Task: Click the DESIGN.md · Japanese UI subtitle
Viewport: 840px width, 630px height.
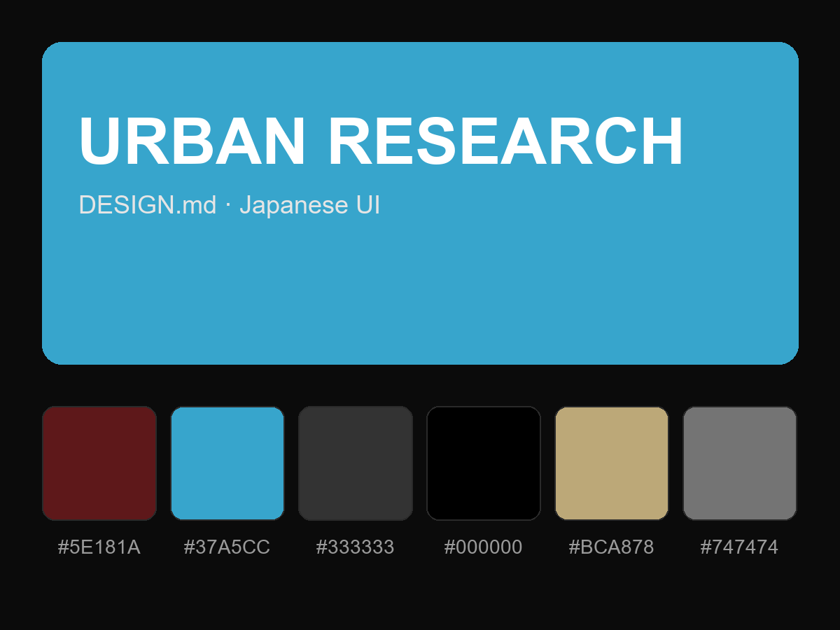Action: 230,205
